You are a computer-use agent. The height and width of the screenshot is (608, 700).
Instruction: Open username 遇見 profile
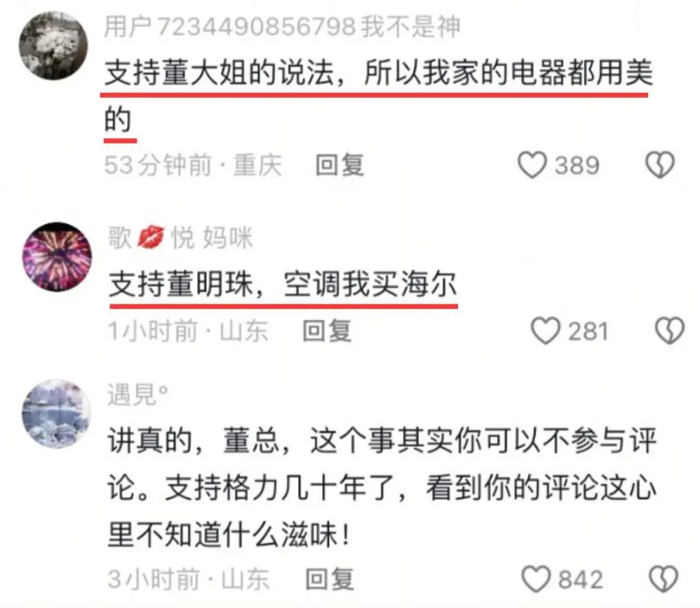pyautogui.click(x=137, y=395)
